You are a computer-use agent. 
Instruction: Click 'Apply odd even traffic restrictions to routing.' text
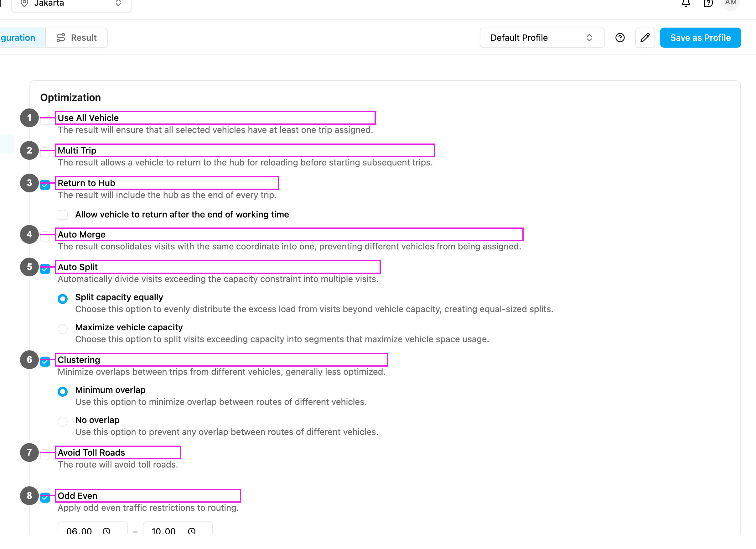(x=148, y=508)
